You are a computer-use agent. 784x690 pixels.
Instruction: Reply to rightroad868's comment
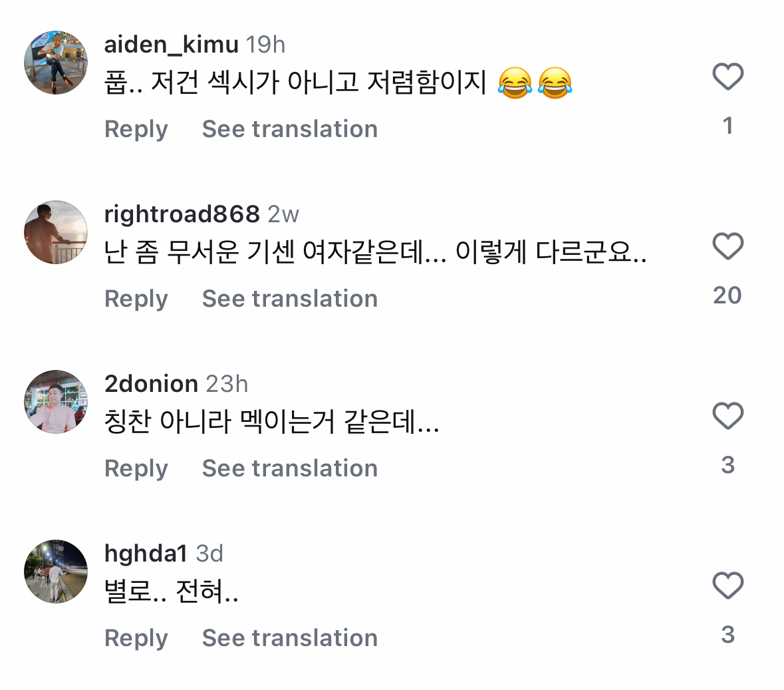[136, 299]
